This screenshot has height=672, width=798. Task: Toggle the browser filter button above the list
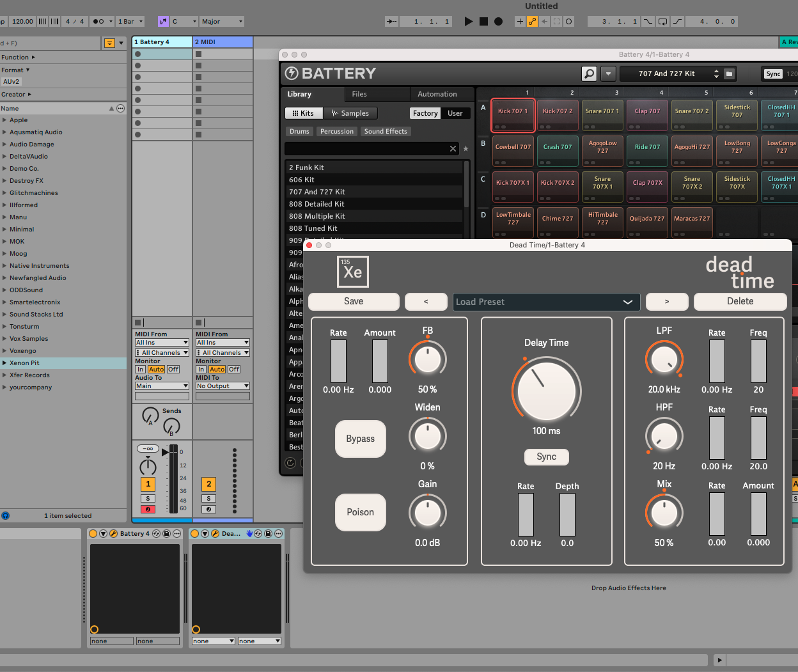(x=110, y=43)
